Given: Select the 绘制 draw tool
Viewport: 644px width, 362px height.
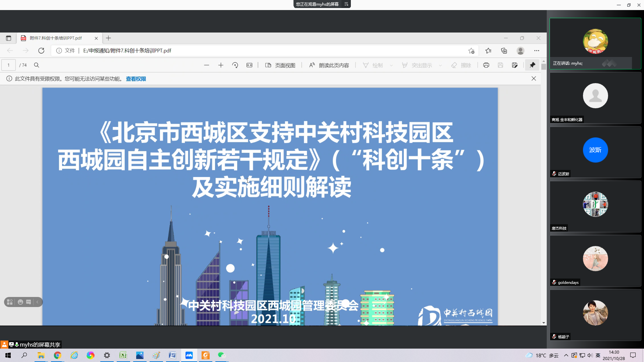Looking at the screenshot, I should pos(373,65).
